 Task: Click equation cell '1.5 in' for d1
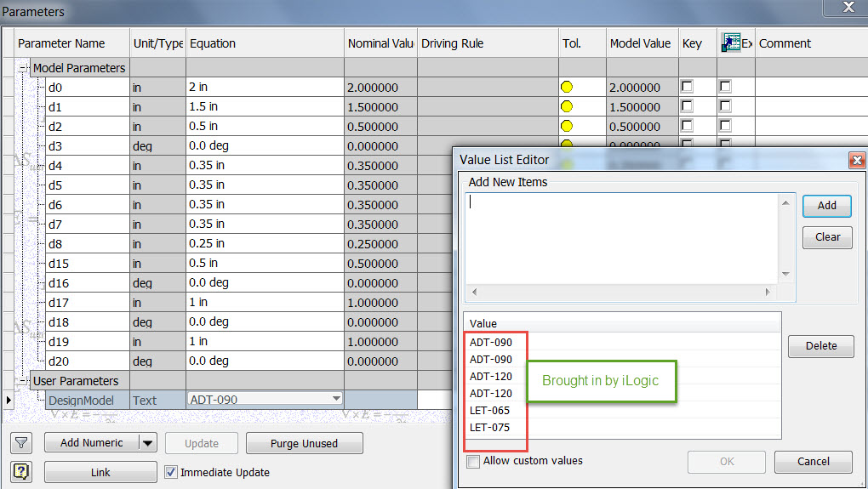click(266, 106)
